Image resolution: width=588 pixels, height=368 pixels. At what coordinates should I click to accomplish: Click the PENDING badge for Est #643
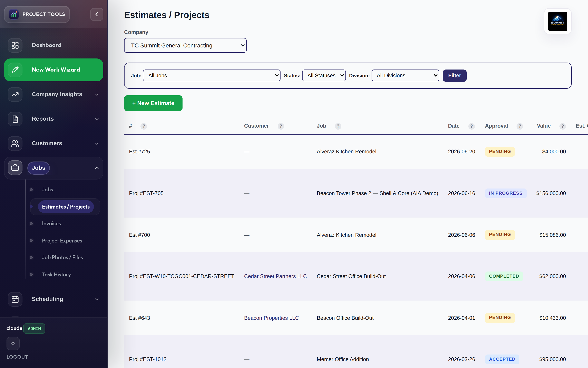tap(500, 318)
